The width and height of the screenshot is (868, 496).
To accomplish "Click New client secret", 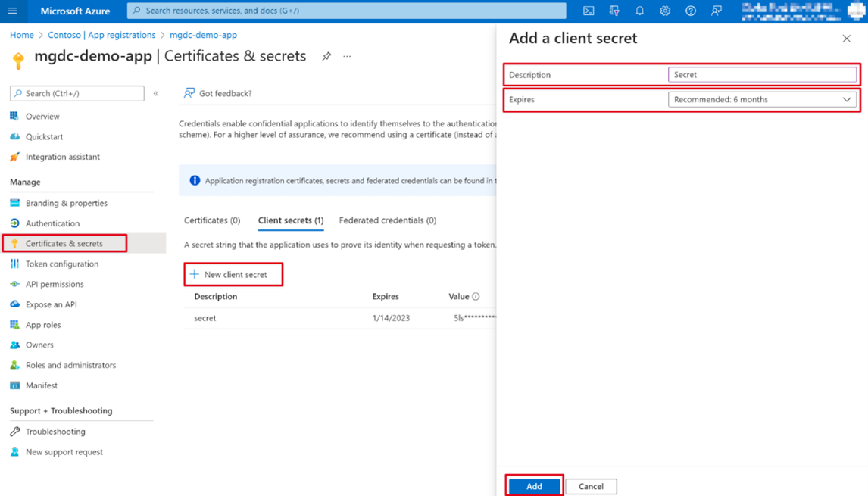I will tap(233, 274).
